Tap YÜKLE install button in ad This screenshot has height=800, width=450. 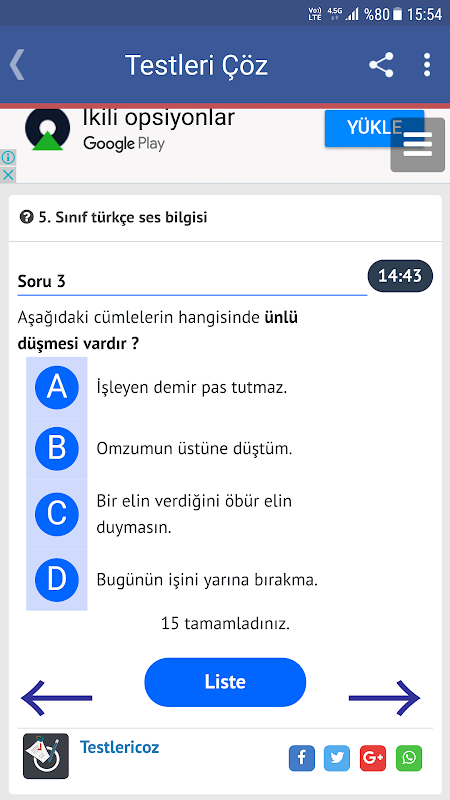click(374, 128)
